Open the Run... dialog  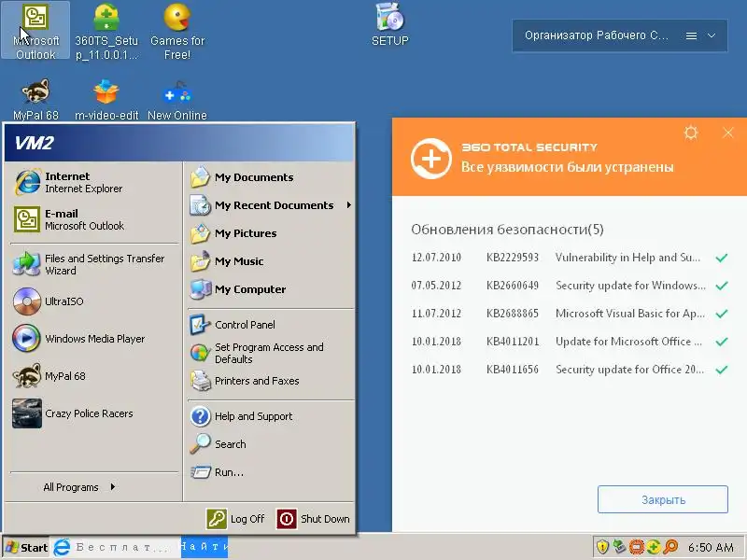click(271, 472)
